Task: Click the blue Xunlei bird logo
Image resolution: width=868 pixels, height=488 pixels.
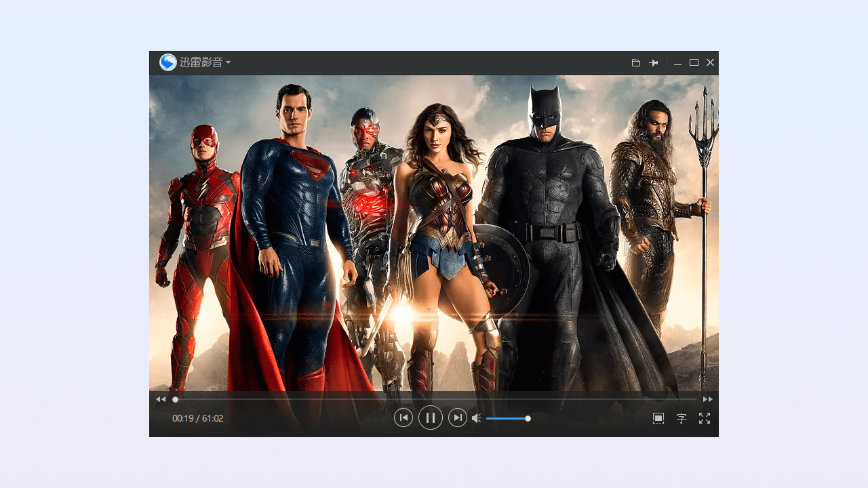Action: tap(167, 62)
